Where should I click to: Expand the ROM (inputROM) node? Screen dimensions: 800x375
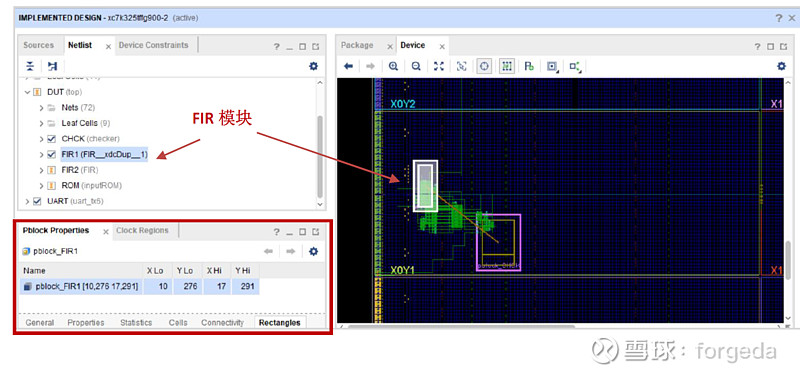pos(41,186)
